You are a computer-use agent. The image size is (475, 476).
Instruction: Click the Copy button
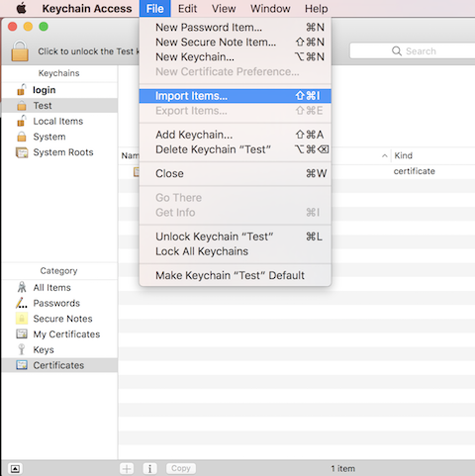(181, 468)
